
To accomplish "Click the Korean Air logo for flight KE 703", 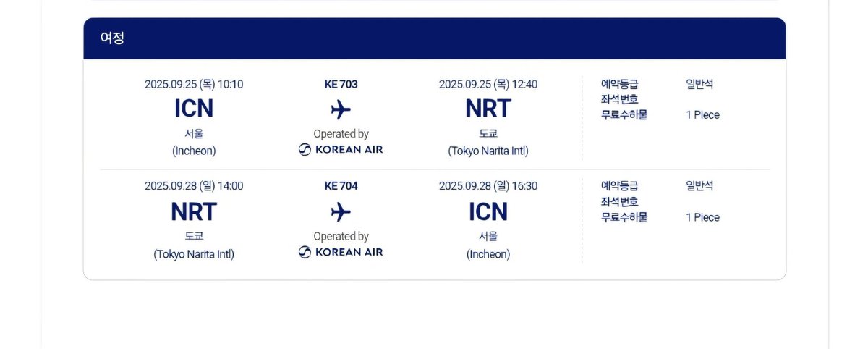I will click(x=341, y=149).
